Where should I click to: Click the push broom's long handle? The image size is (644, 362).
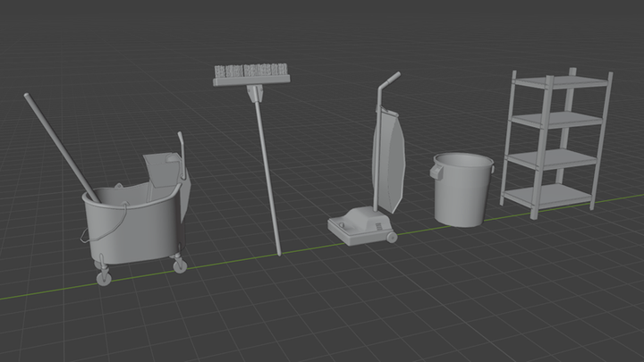tap(267, 170)
